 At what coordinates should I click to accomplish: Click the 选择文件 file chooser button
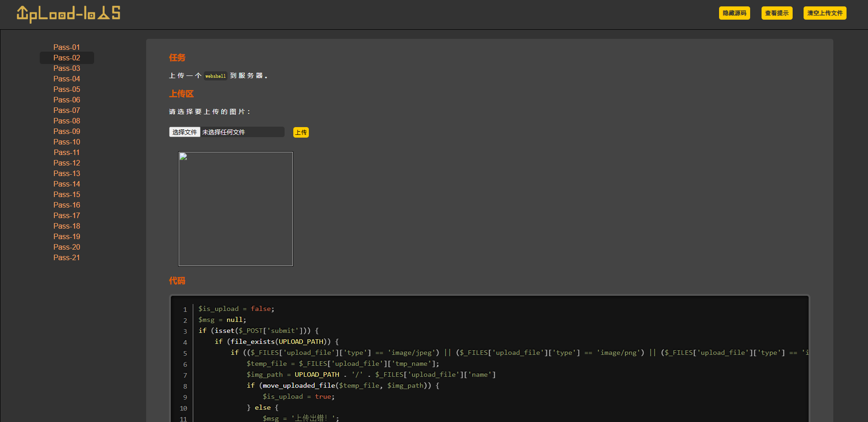pyautogui.click(x=185, y=132)
